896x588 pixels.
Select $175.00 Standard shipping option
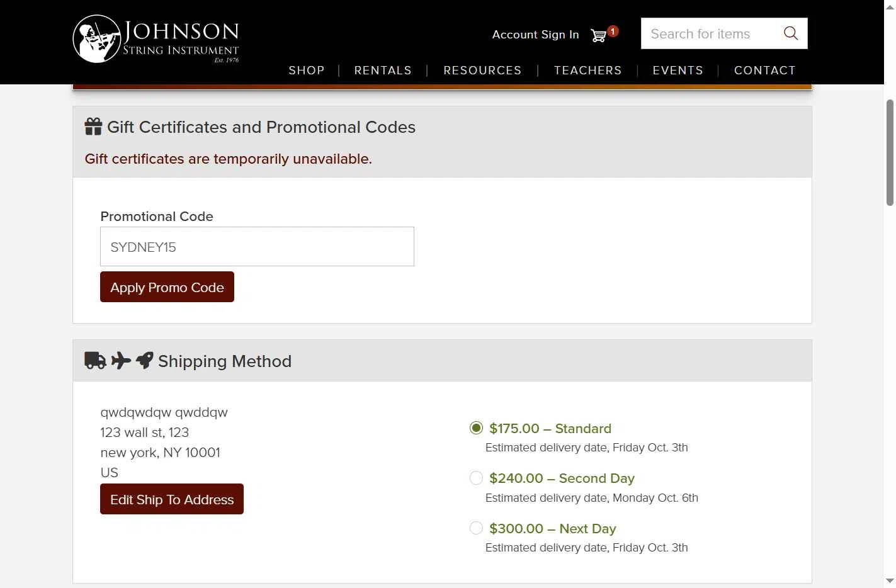476,428
